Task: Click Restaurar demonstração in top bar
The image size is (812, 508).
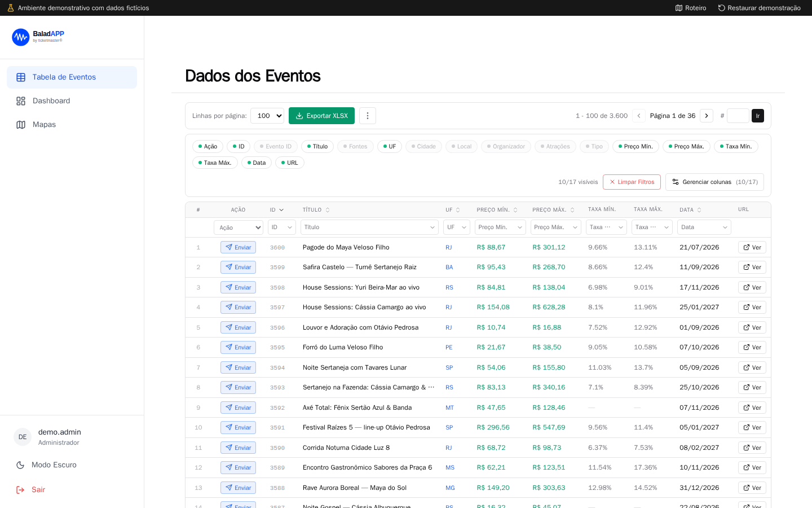Action: pyautogui.click(x=759, y=8)
